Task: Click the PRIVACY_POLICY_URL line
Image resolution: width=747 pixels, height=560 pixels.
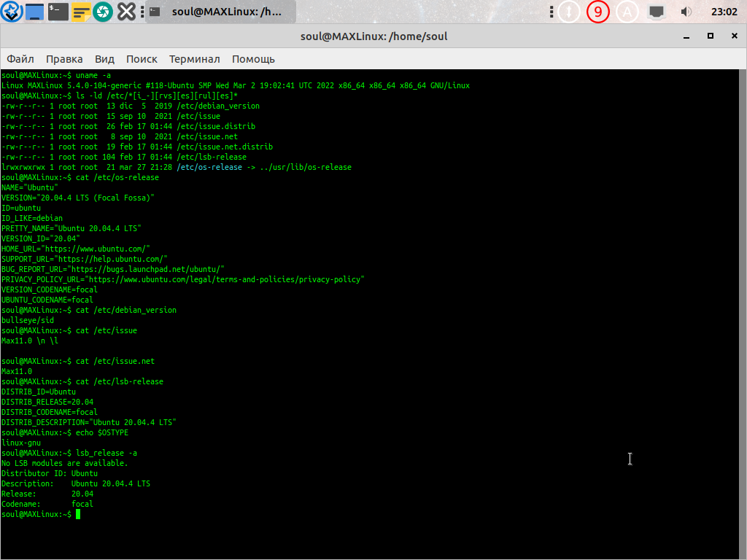Action: tap(183, 279)
